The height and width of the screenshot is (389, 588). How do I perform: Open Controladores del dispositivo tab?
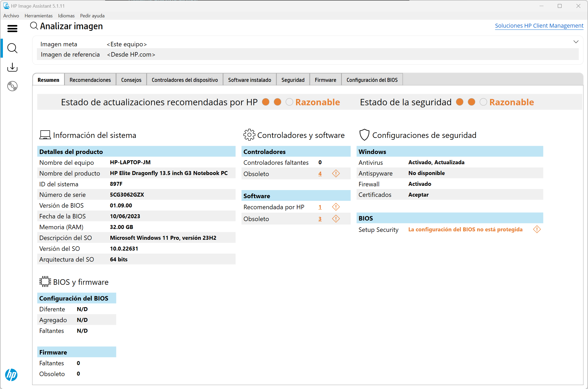coord(185,80)
